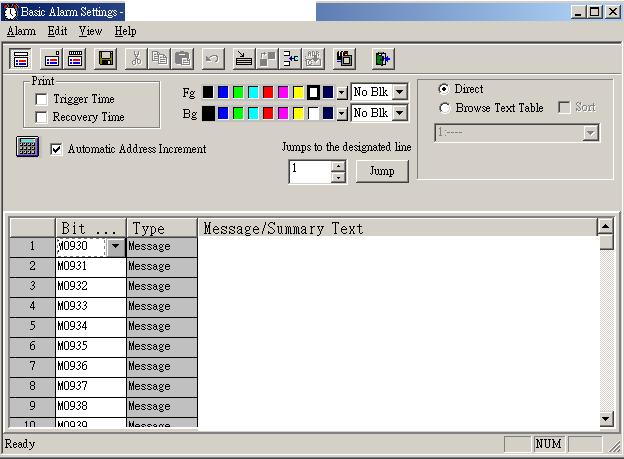The height and width of the screenshot is (459, 624).
Task: Click the Paste clipboard icon
Action: coord(181,59)
